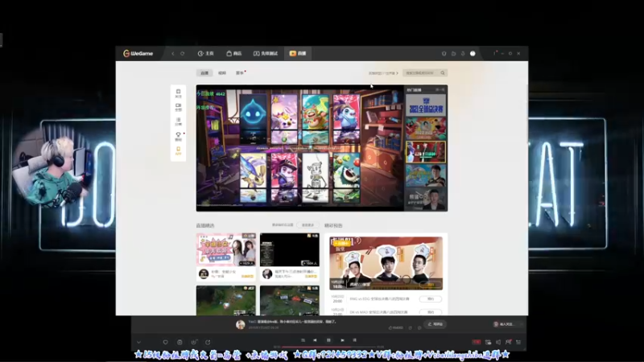This screenshot has height=362, width=644.
Task: Click 换一批 refresh in the hot streams panel
Action: tap(440, 89)
